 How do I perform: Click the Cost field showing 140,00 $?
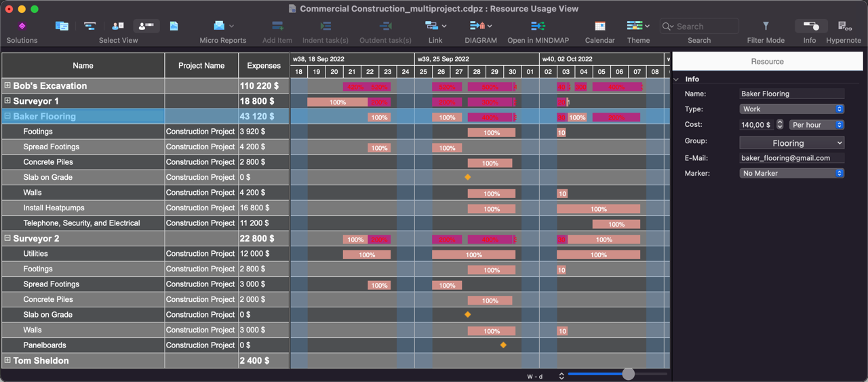[x=756, y=125]
